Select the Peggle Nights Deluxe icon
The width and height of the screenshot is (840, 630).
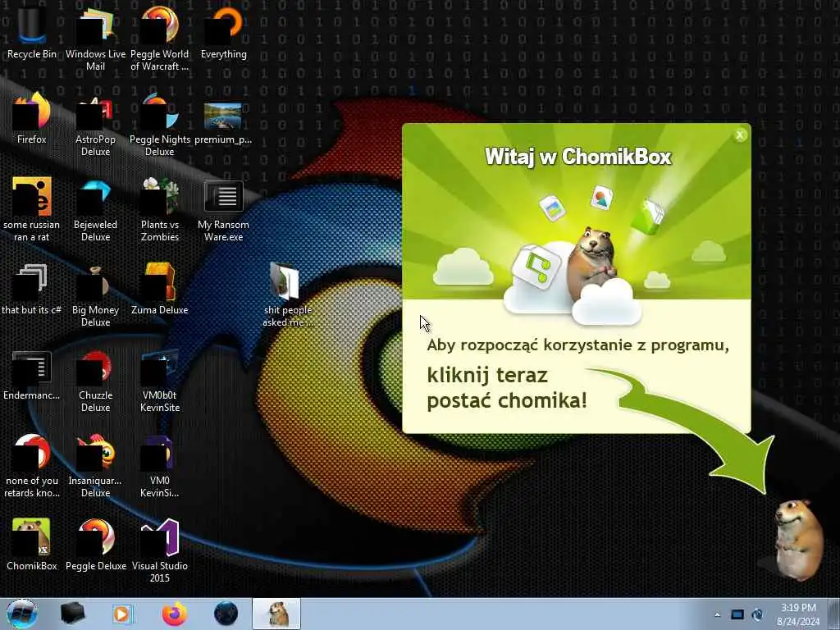160,125
